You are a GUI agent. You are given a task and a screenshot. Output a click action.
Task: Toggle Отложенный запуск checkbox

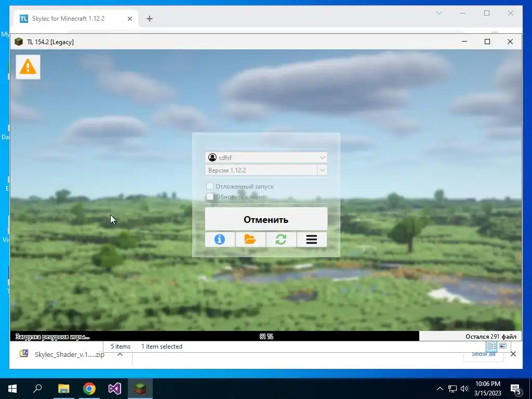click(x=210, y=187)
